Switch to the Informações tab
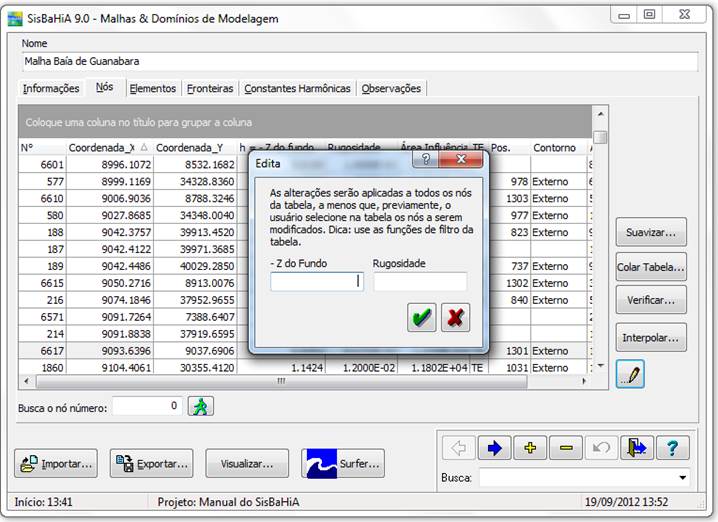718x522 pixels. tap(51, 88)
